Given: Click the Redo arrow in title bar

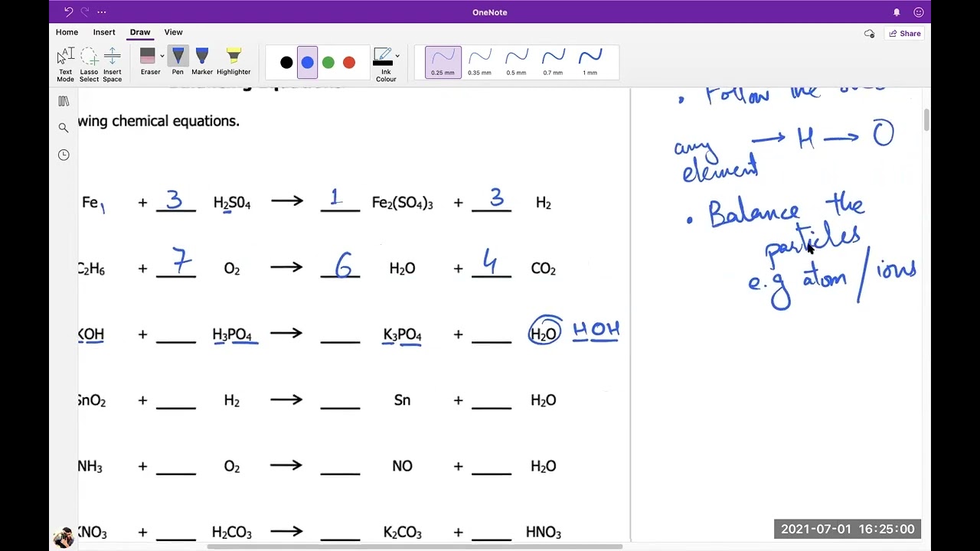Looking at the screenshot, I should [84, 12].
